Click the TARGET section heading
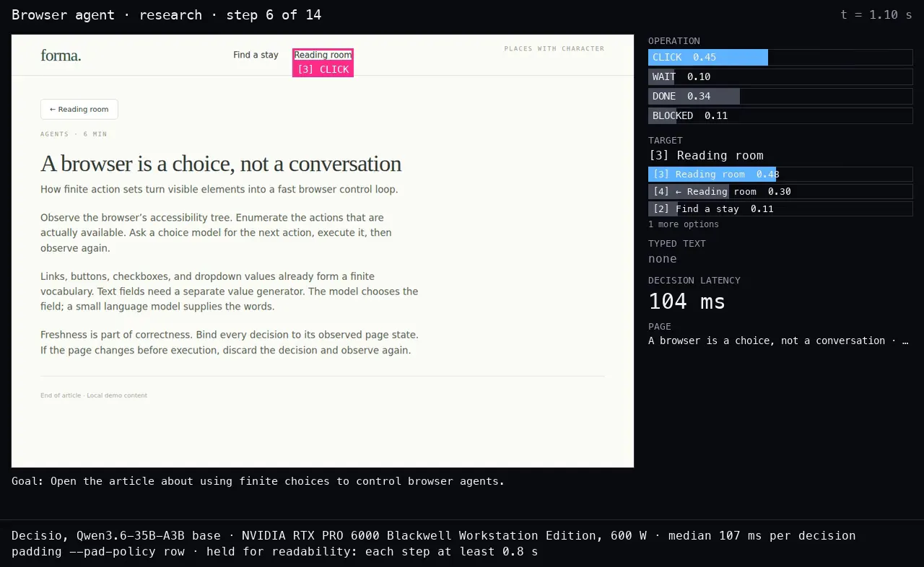 tap(666, 141)
